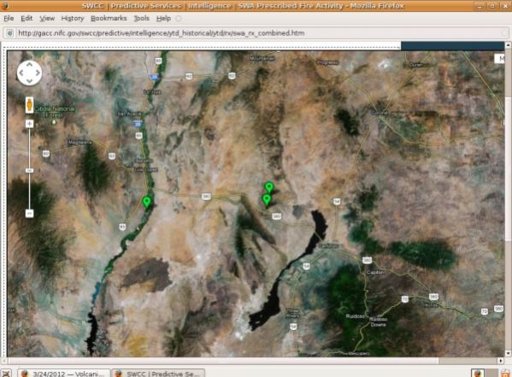This screenshot has height=377, width=512.
Task: Click the zoom slider handle
Action: [x=29, y=170]
